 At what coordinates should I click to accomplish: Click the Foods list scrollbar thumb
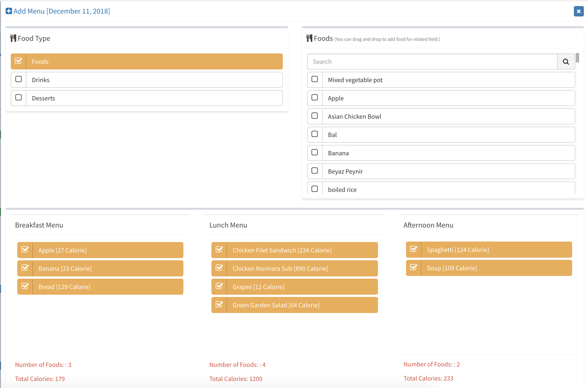[577, 58]
